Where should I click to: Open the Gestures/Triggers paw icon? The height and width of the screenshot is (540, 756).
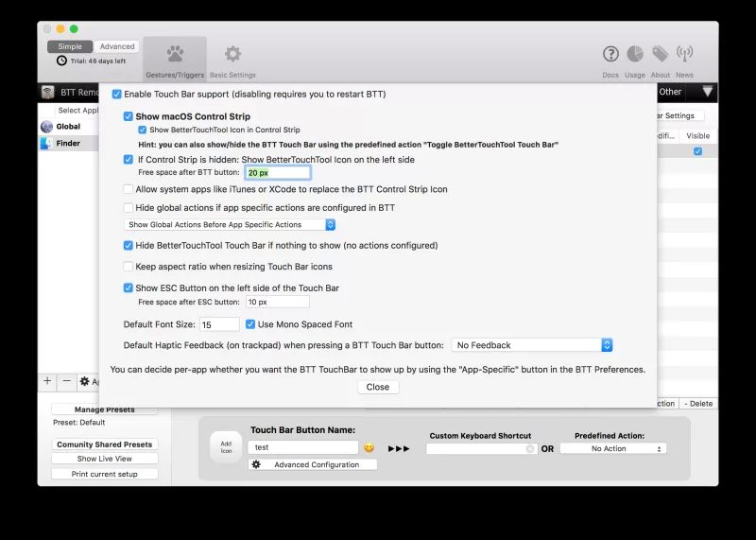pyautogui.click(x=175, y=54)
